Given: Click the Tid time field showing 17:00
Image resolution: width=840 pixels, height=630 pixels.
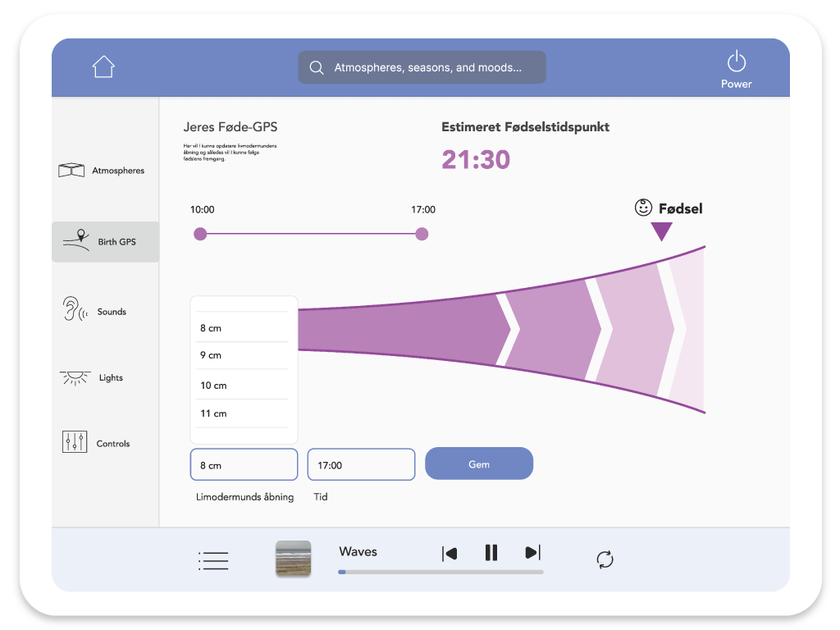Looking at the screenshot, I should (361, 465).
